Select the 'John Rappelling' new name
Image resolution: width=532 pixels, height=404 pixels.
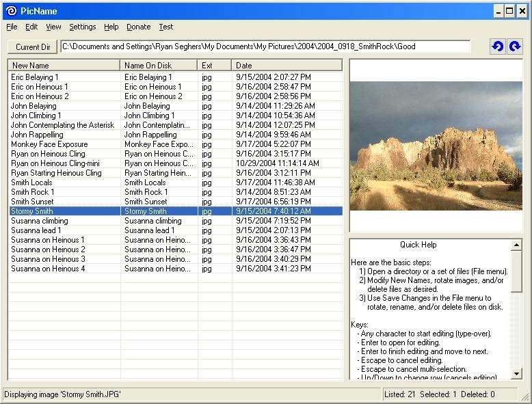tap(37, 135)
